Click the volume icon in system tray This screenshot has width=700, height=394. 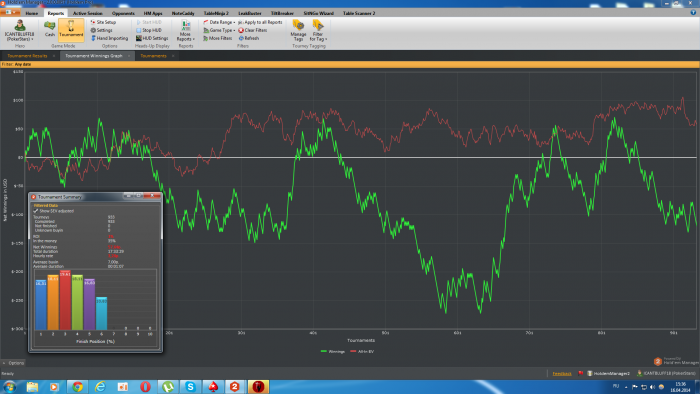pyautogui.click(x=652, y=387)
